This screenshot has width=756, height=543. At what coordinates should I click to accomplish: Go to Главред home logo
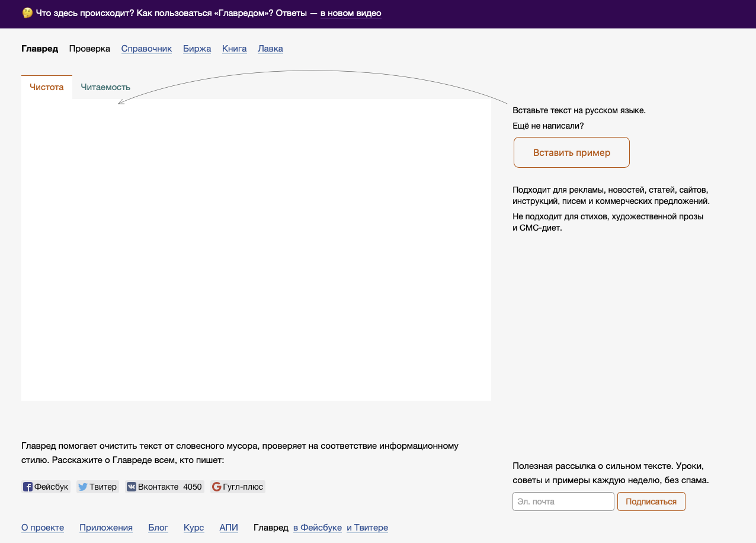[40, 49]
